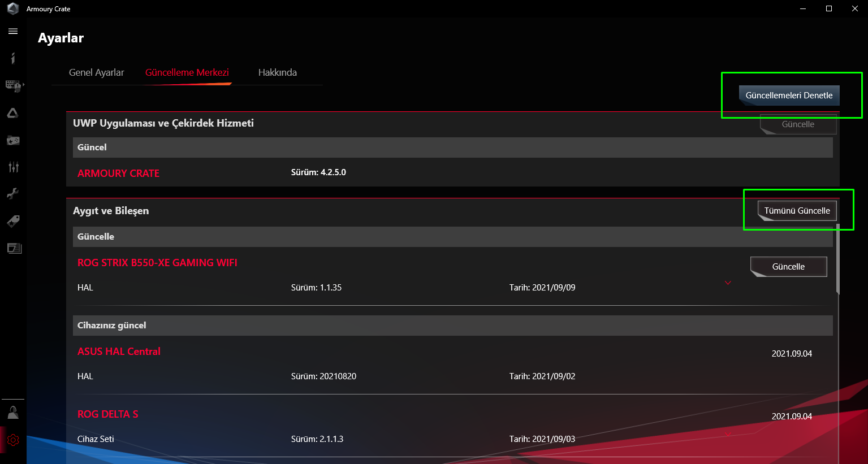Click the Tarih: 2021/09/02 date

(542, 376)
